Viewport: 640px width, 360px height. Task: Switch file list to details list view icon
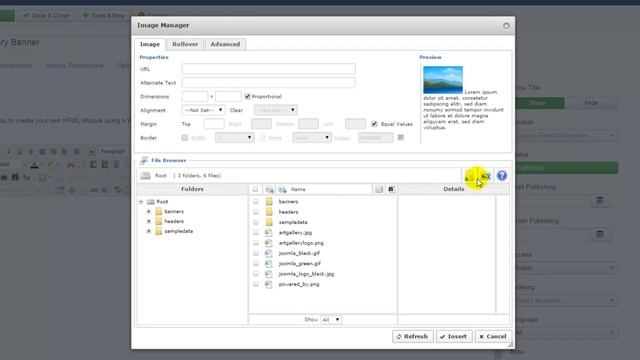tap(379, 189)
